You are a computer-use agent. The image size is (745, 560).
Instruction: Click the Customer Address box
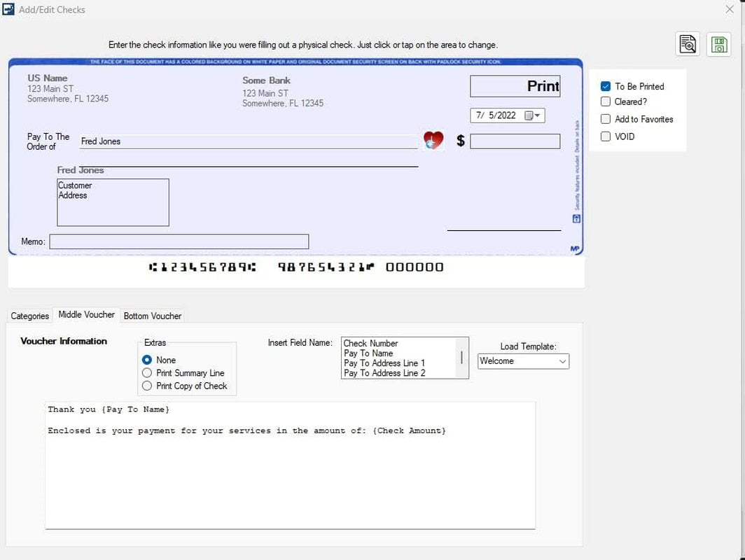(x=113, y=202)
